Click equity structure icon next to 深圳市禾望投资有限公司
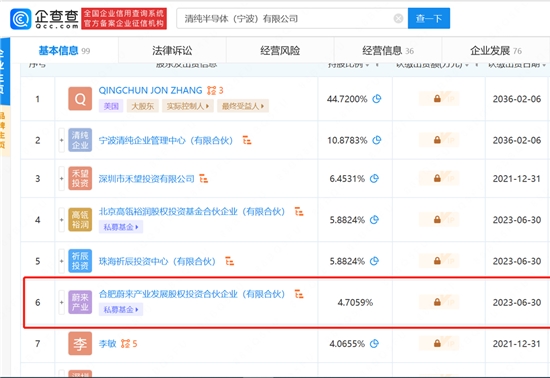This screenshot has height=378, width=550. point(203,178)
